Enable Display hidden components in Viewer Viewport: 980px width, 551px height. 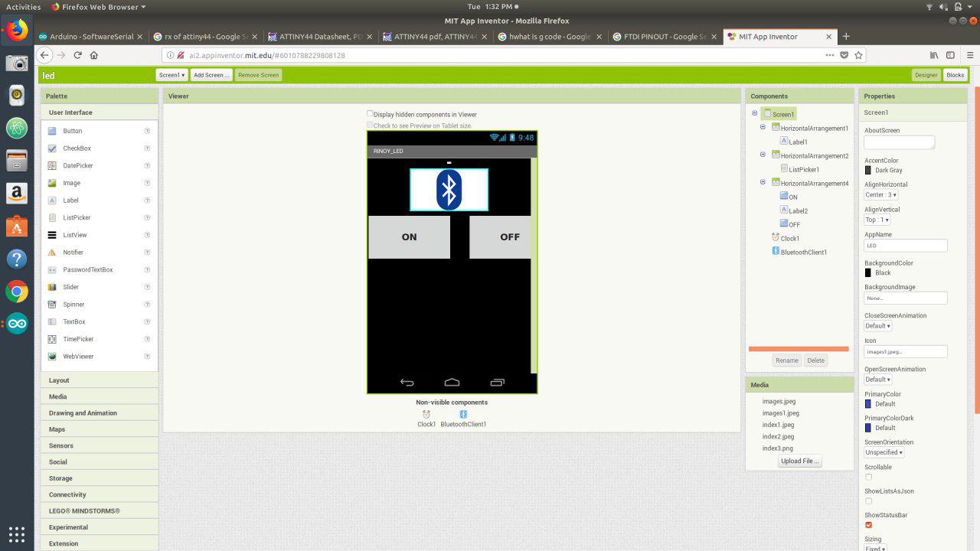370,113
